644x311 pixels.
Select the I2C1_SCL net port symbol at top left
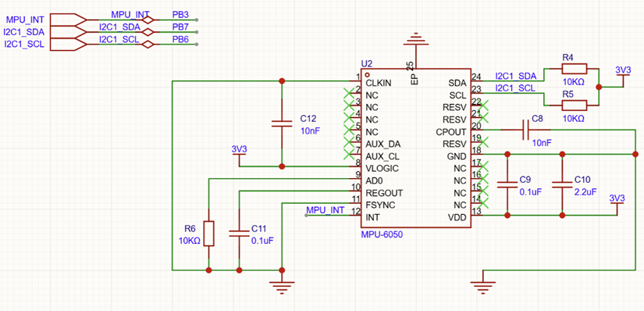tap(68, 44)
